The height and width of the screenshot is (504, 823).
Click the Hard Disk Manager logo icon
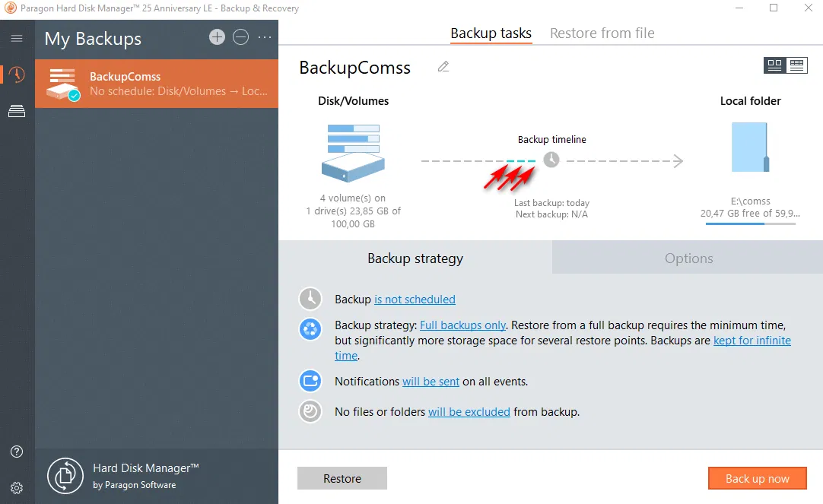tap(65, 476)
